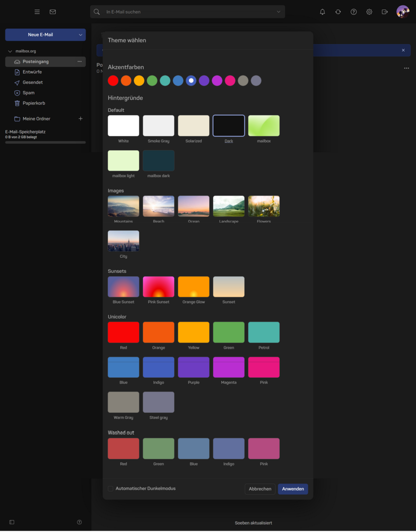Open settings via the gear icon
The image size is (416, 532).
(x=369, y=12)
